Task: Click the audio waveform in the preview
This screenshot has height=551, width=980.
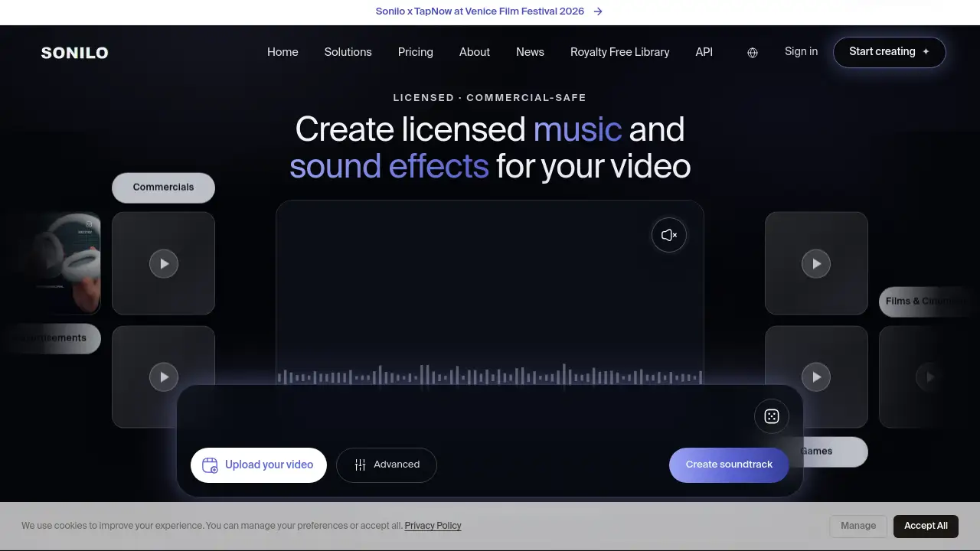Action: point(490,375)
